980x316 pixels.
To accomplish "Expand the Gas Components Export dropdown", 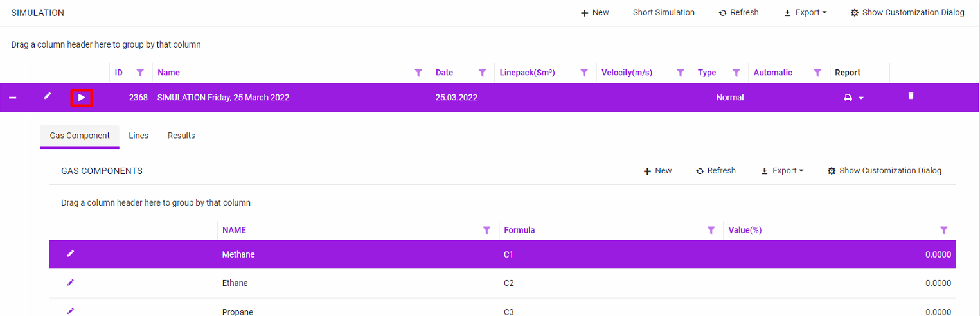I will (782, 171).
